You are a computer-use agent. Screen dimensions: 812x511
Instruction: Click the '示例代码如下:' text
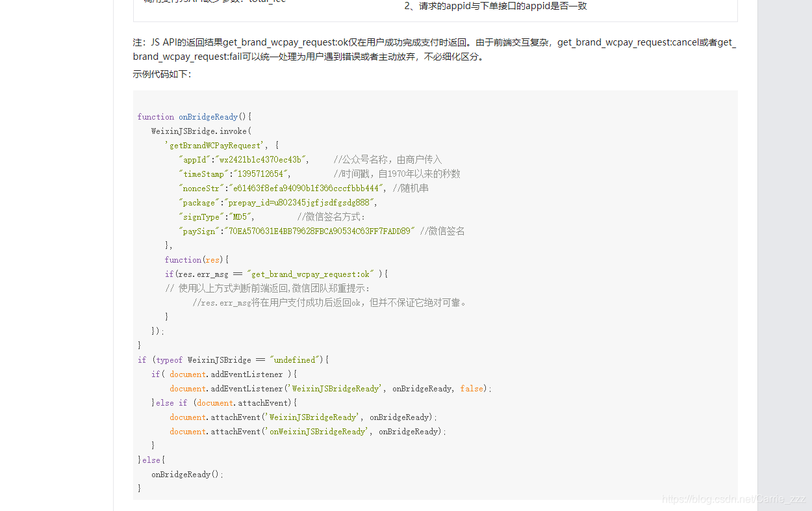pyautogui.click(x=162, y=74)
